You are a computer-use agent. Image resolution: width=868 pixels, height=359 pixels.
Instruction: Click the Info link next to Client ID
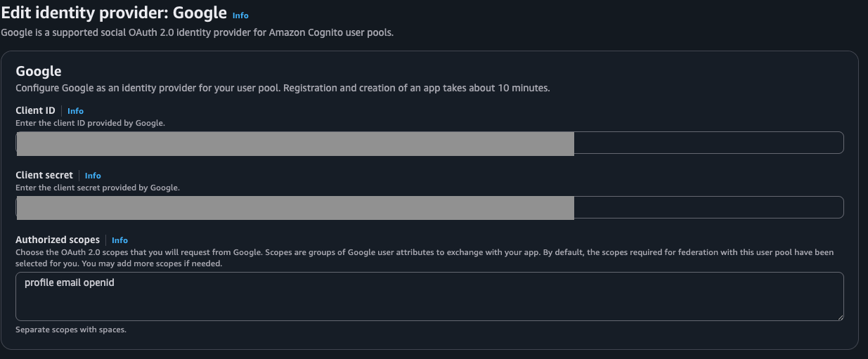click(75, 111)
